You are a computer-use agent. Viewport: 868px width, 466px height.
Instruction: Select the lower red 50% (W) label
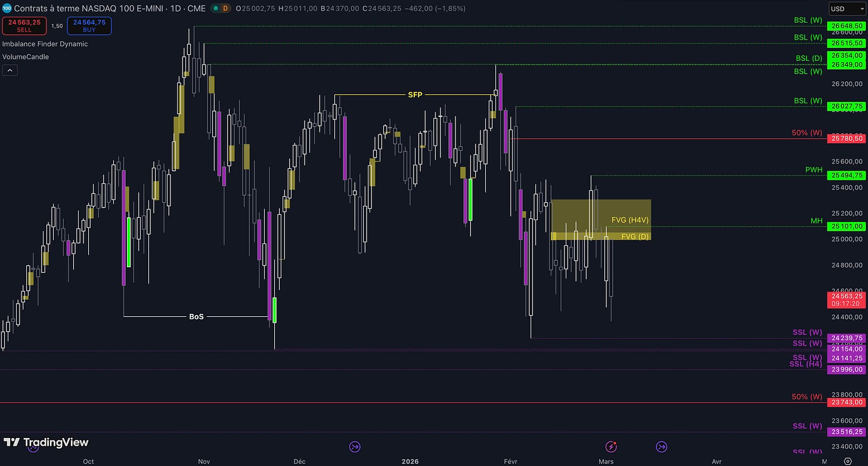point(807,397)
